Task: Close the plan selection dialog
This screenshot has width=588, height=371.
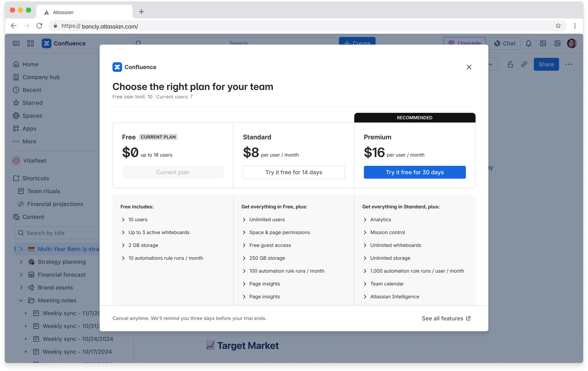Action: (x=469, y=67)
